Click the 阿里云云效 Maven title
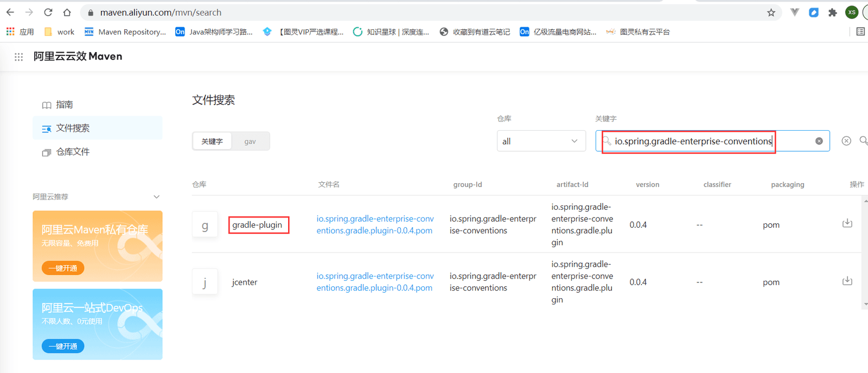Image resolution: width=868 pixels, height=373 pixels. (x=78, y=56)
